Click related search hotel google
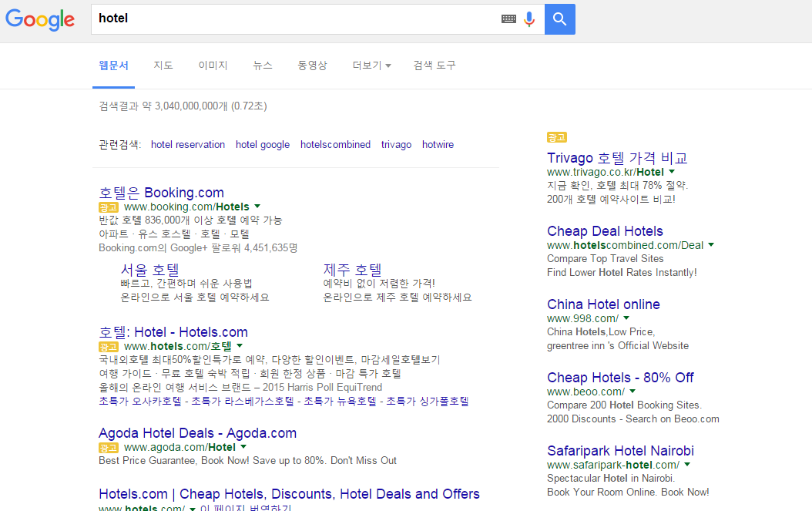The image size is (812, 511). click(x=263, y=145)
